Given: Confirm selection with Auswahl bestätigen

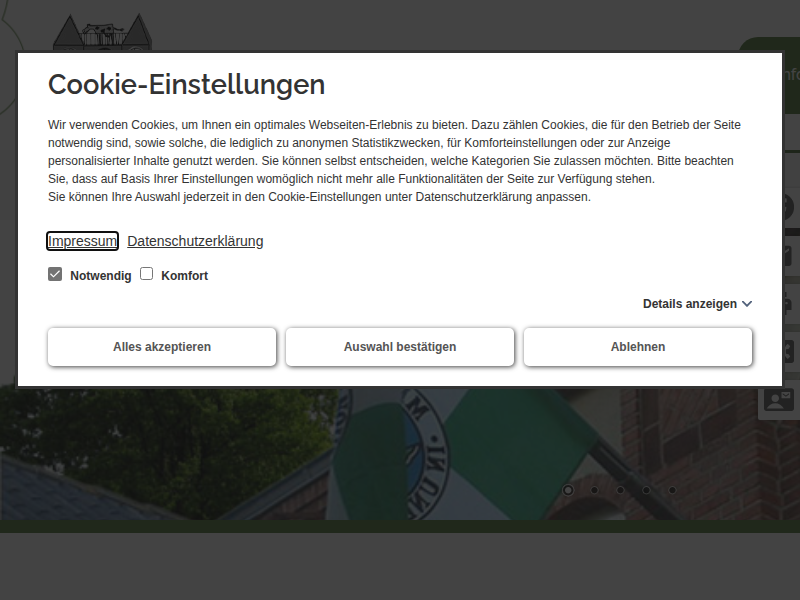Looking at the screenshot, I should (x=400, y=347).
